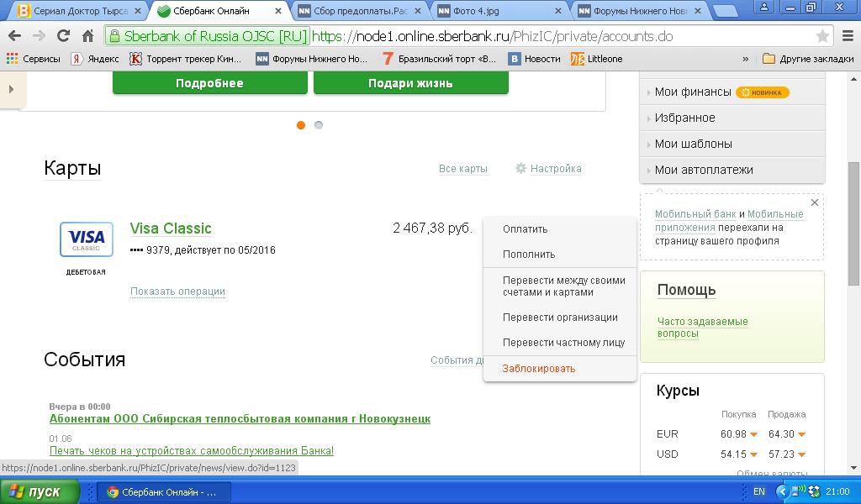861x504 pixels.
Task: Choose Пополнить in the card menu
Action: click(x=559, y=255)
